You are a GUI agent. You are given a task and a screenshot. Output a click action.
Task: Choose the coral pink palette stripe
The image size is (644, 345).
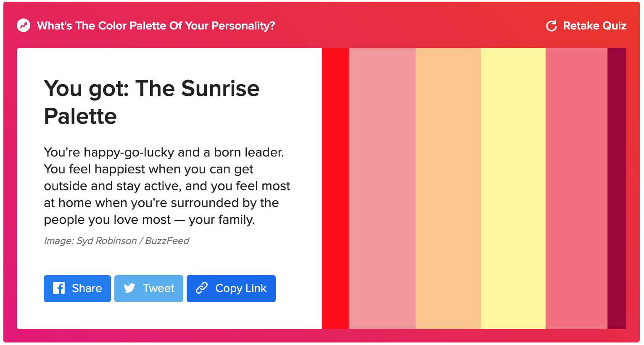pyautogui.click(x=576, y=188)
